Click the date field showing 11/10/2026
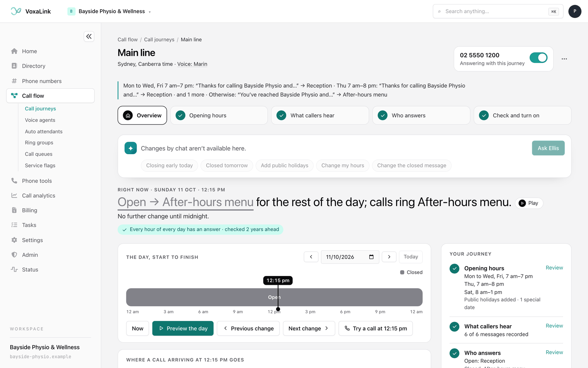Viewport: 588px width, 368px height. pos(350,257)
